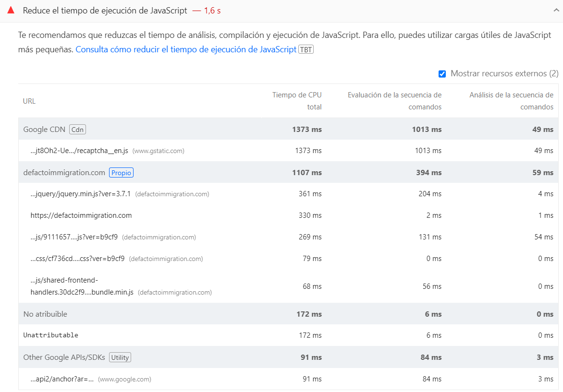Click the 1107 ms CPU total cell
The height and width of the screenshot is (392, 563).
click(307, 173)
